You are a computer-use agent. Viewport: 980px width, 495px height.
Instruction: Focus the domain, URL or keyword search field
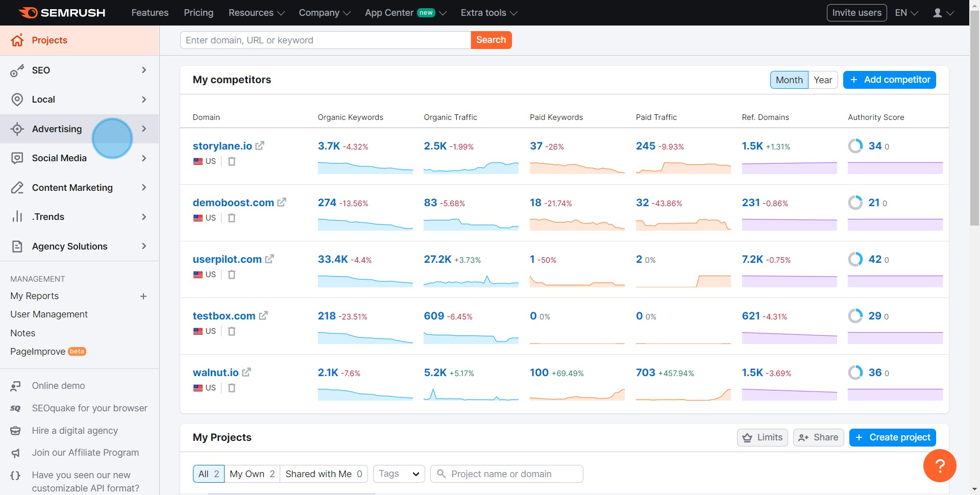point(325,40)
